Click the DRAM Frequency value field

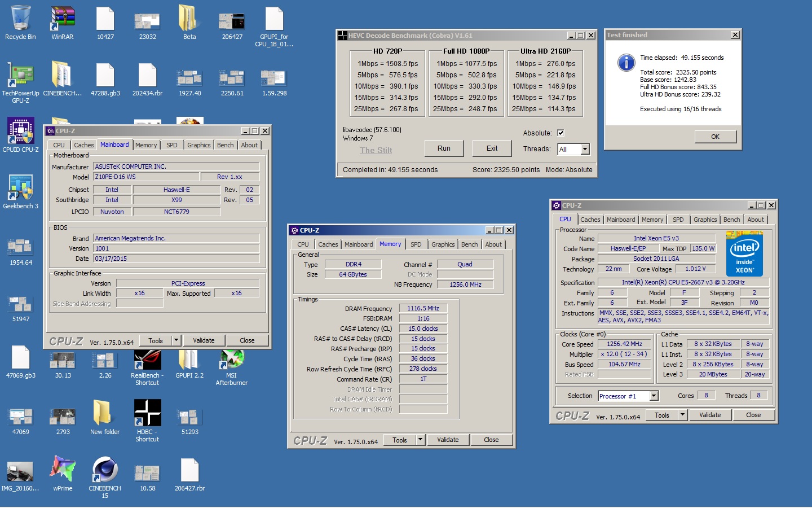click(x=423, y=308)
